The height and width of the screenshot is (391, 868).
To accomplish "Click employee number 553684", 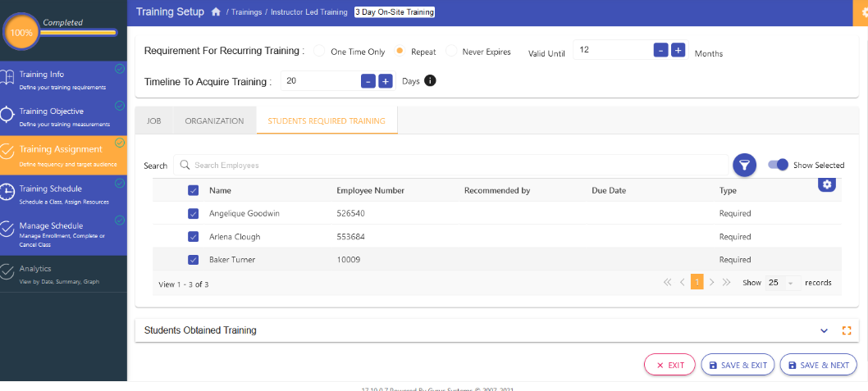I will click(350, 236).
